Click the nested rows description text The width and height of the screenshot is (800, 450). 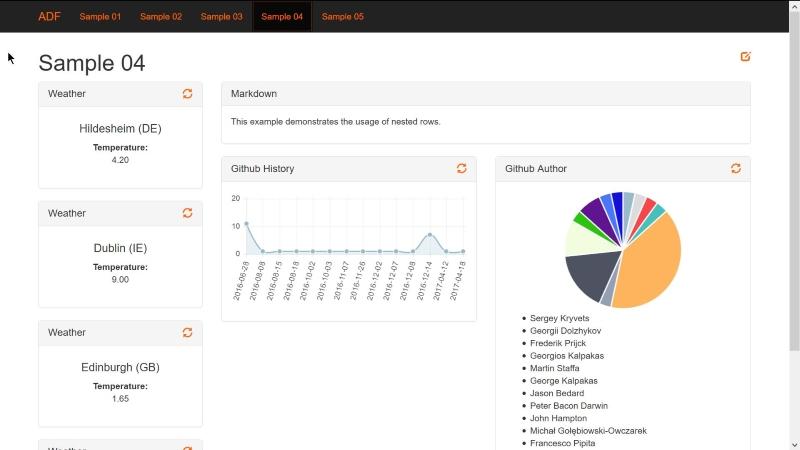335,122
